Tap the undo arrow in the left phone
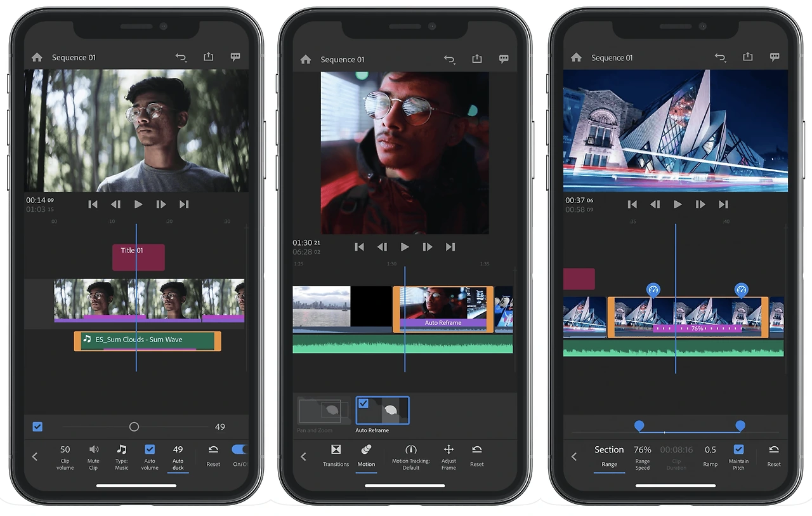The height and width of the screenshot is (516, 812). pyautogui.click(x=181, y=57)
